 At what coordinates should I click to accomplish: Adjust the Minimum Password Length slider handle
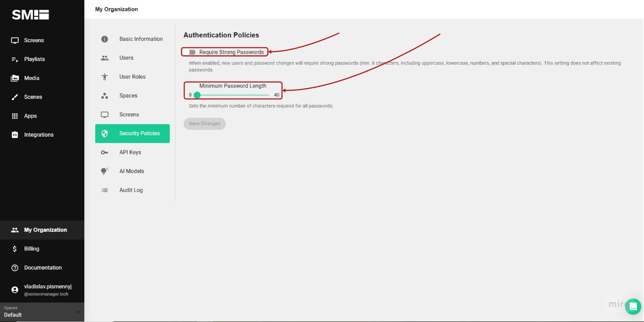[197, 95]
